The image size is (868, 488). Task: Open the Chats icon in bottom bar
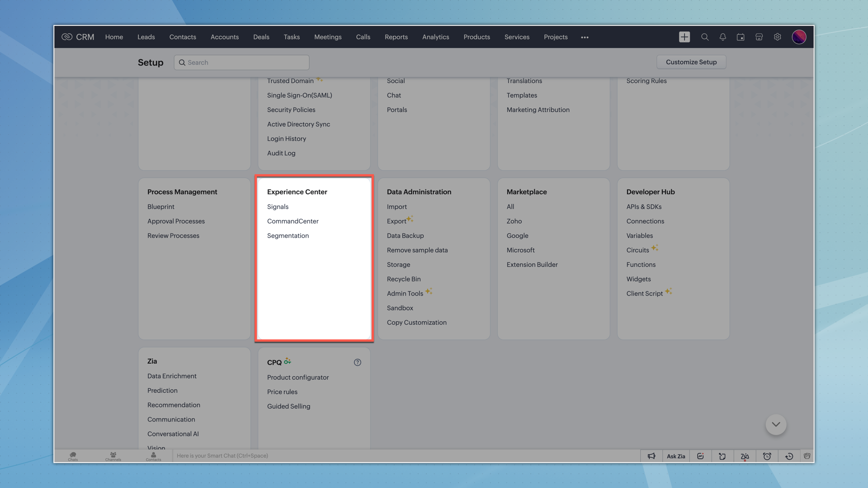pyautogui.click(x=73, y=456)
